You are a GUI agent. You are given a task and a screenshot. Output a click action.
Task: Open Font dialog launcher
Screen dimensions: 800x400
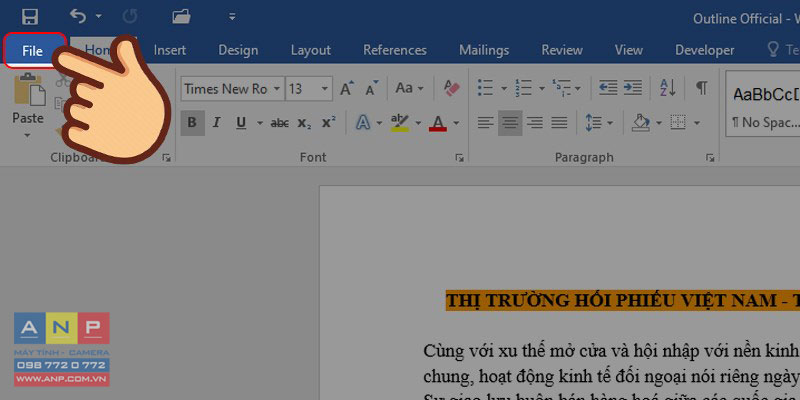tap(460, 158)
